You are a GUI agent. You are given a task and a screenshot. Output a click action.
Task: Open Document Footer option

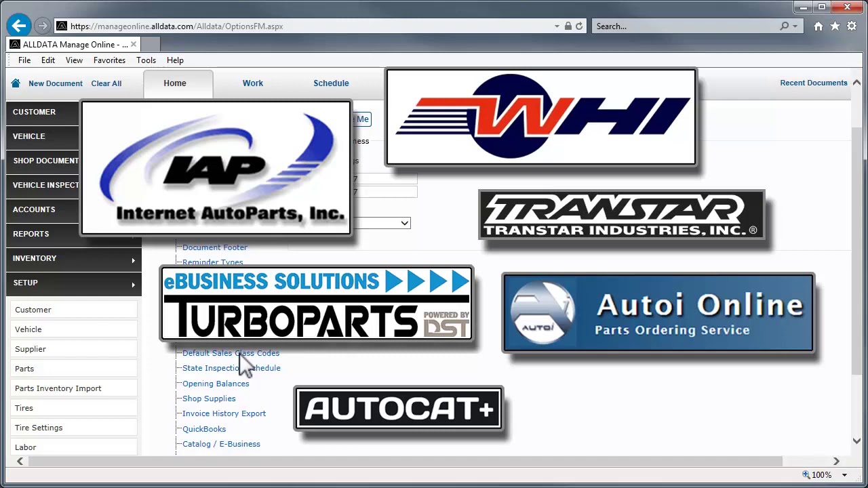pyautogui.click(x=215, y=247)
